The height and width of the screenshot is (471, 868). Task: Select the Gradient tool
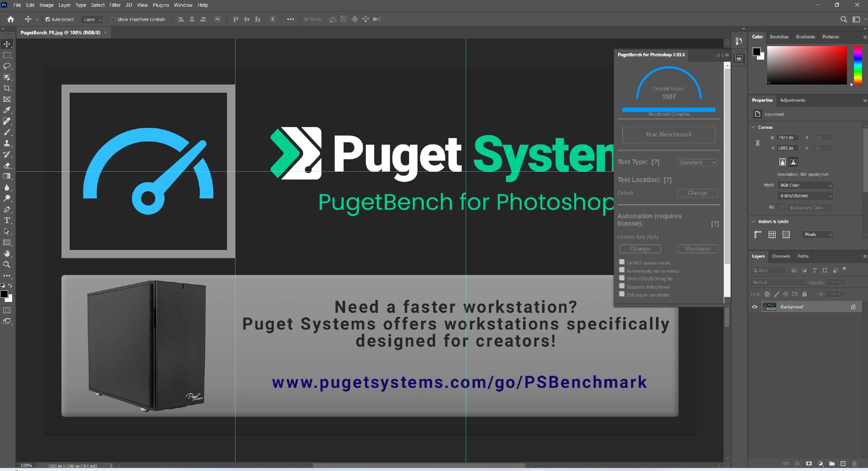tap(7, 176)
